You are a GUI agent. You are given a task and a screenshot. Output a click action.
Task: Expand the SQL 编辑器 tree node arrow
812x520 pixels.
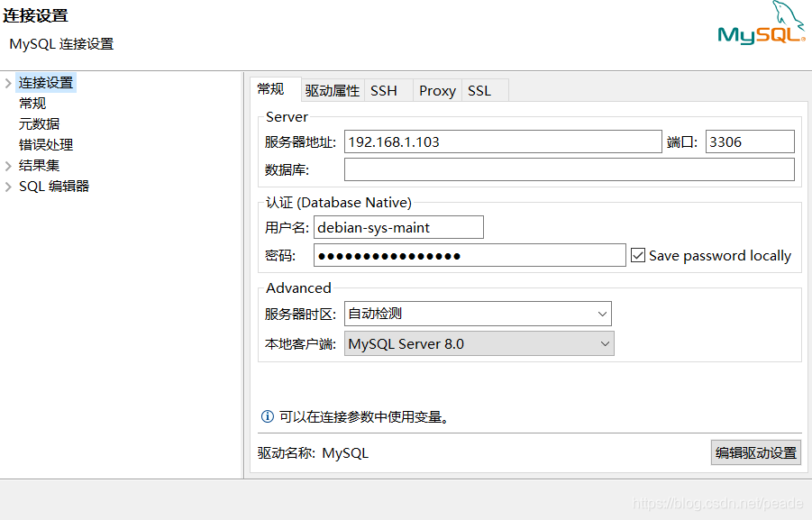tap(8, 187)
